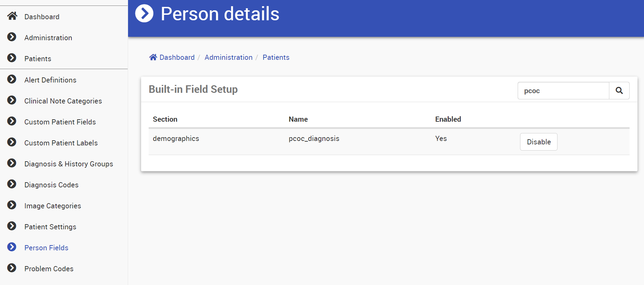Go to Patients via breadcrumb link
The width and height of the screenshot is (644, 285).
[x=276, y=57]
